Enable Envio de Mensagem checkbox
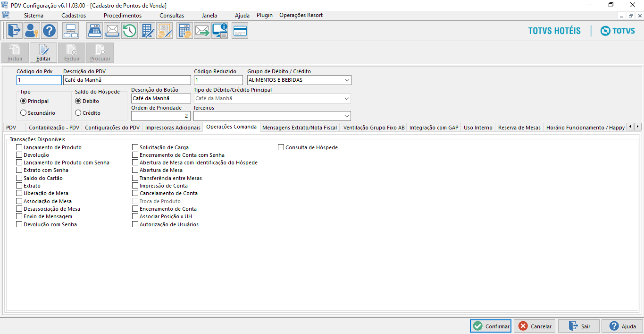Viewport: 644px width, 334px height. [19, 216]
